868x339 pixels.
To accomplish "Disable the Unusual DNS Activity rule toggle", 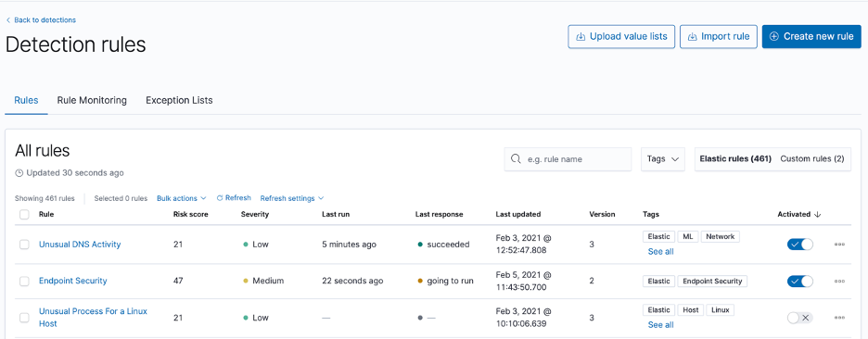I will point(800,245).
